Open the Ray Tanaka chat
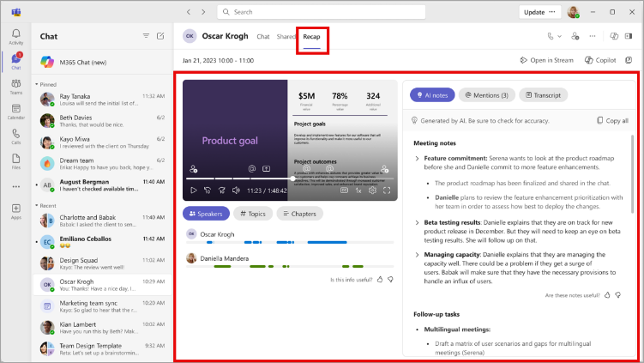Viewport: 644px width, 363px height. click(x=102, y=100)
